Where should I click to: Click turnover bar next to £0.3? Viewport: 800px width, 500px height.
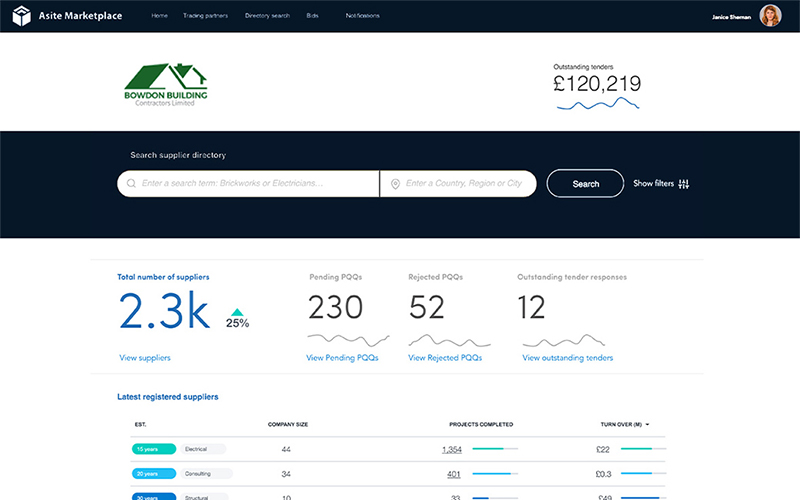coord(643,473)
